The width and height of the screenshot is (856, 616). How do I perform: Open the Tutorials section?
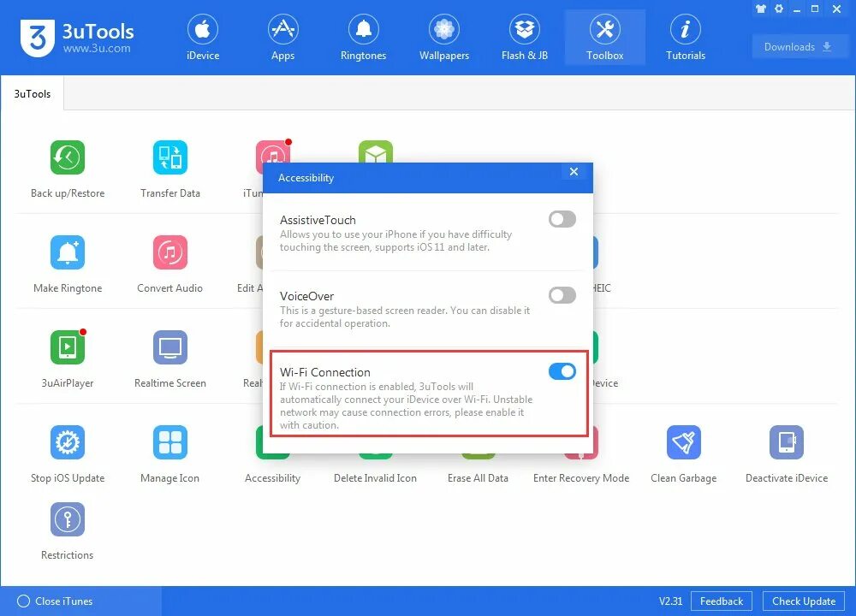(685, 37)
